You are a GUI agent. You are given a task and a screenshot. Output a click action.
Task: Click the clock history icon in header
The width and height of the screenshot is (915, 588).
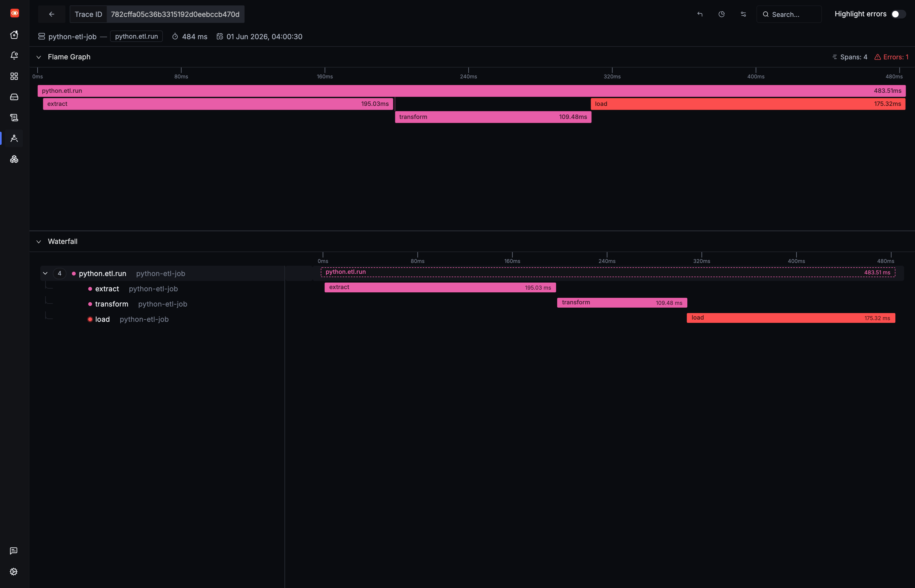(x=722, y=14)
